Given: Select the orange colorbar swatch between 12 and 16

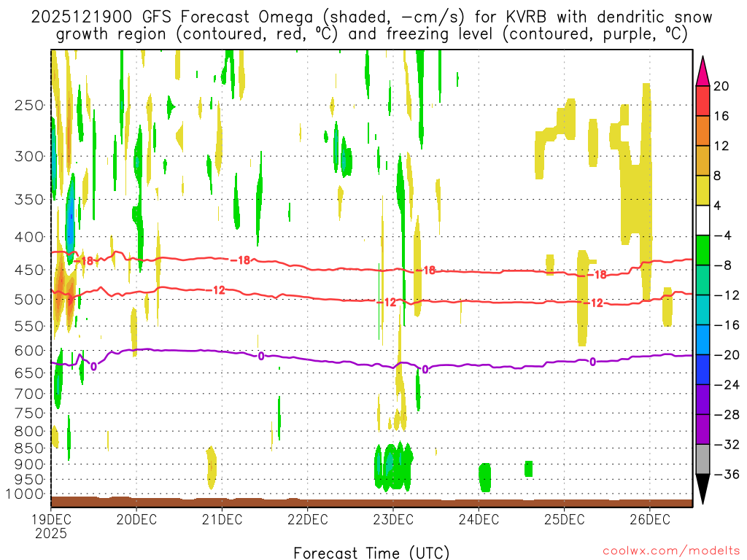Looking at the screenshot, I should (703, 131).
